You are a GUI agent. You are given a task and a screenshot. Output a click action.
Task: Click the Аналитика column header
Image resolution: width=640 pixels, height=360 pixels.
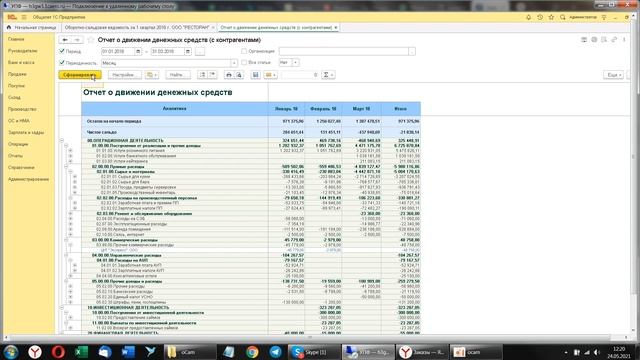(x=175, y=109)
